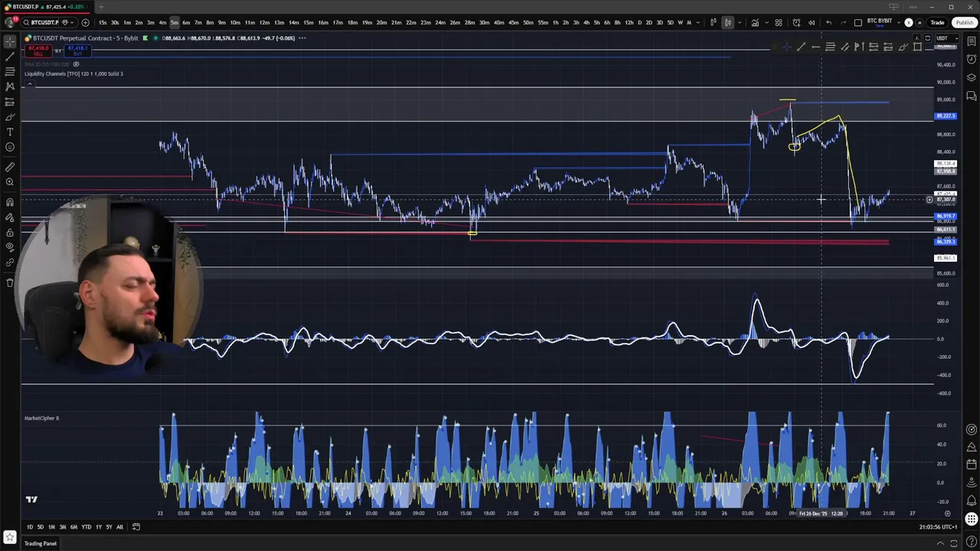Select the 1D date range

29,527
